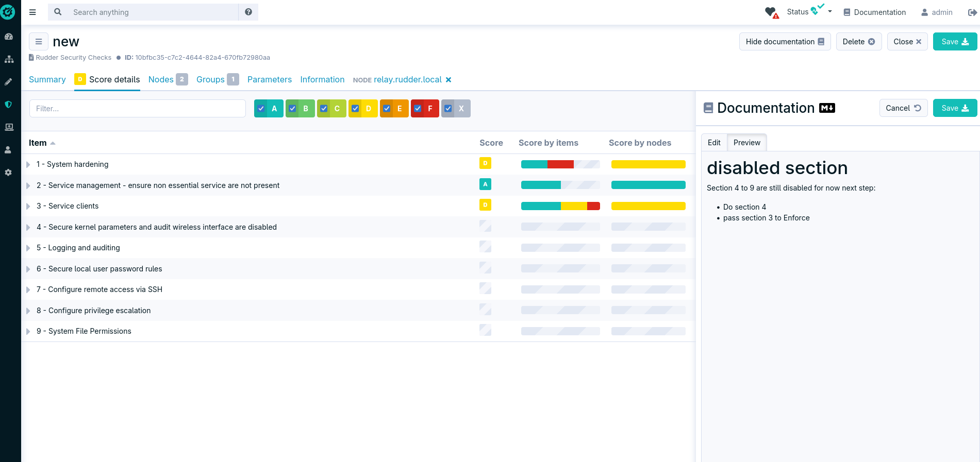Click the health heart warning icon
The height and width of the screenshot is (462, 980).
click(x=771, y=12)
